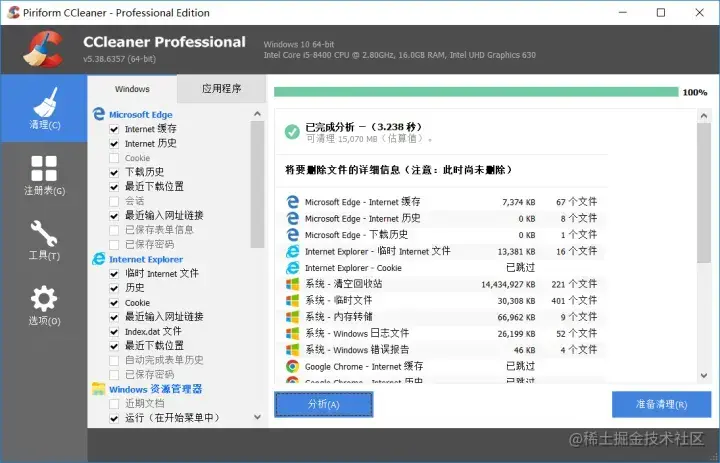The image size is (720, 463).
Task: Uncheck Edge Internet 历史 checkbox
Action: click(114, 144)
